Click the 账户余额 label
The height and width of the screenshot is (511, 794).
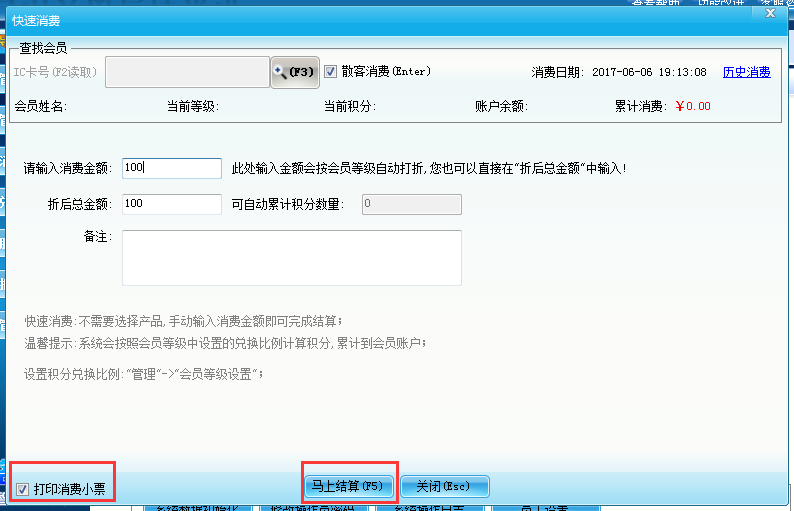click(501, 106)
